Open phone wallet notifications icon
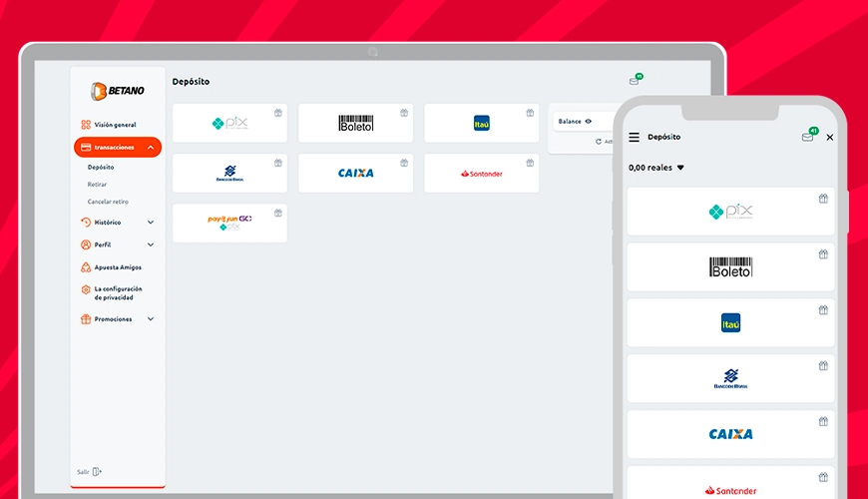Screen dimensions: 868x499 click(x=809, y=135)
